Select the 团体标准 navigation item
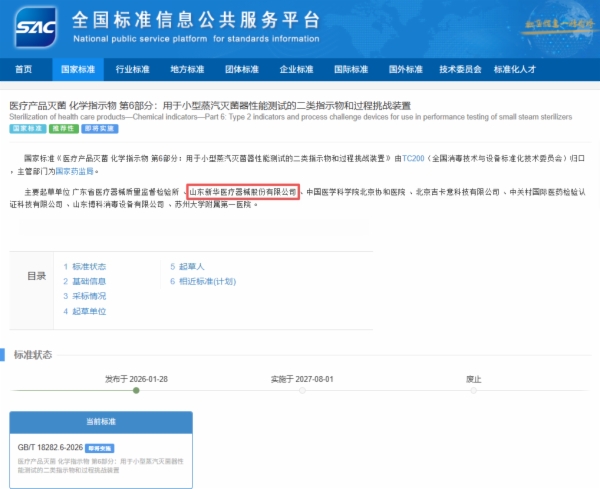Viewport: 600px width, 489px height. pos(242,70)
